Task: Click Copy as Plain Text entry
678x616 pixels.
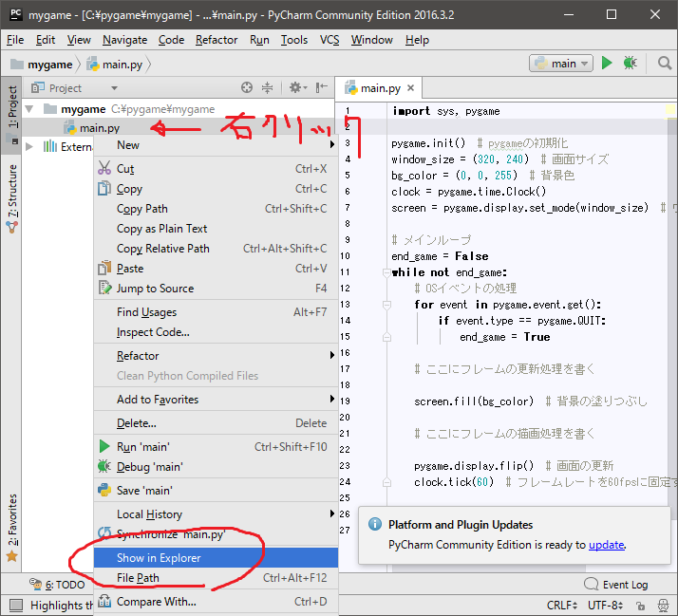Action: [x=216, y=228]
